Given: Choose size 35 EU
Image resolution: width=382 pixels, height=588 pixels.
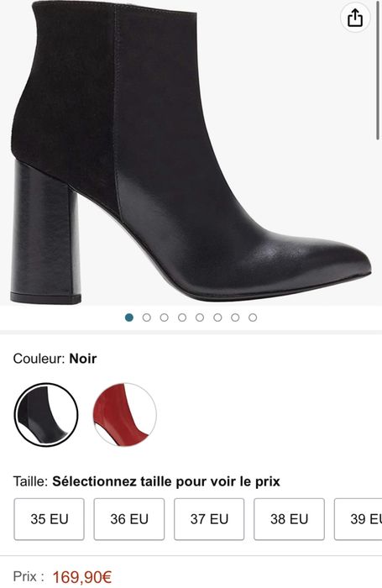Looking at the screenshot, I should point(49,519).
